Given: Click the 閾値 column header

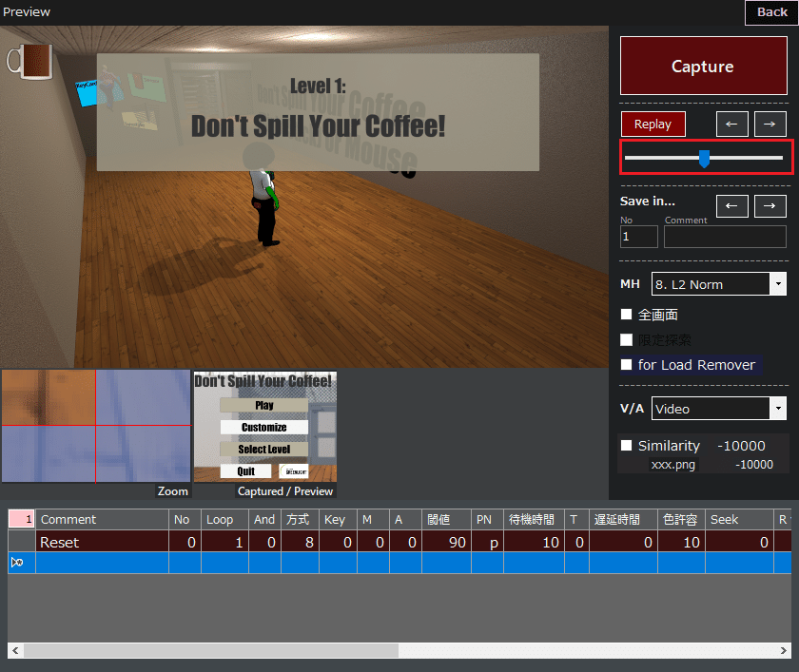Looking at the screenshot, I should point(446,519).
